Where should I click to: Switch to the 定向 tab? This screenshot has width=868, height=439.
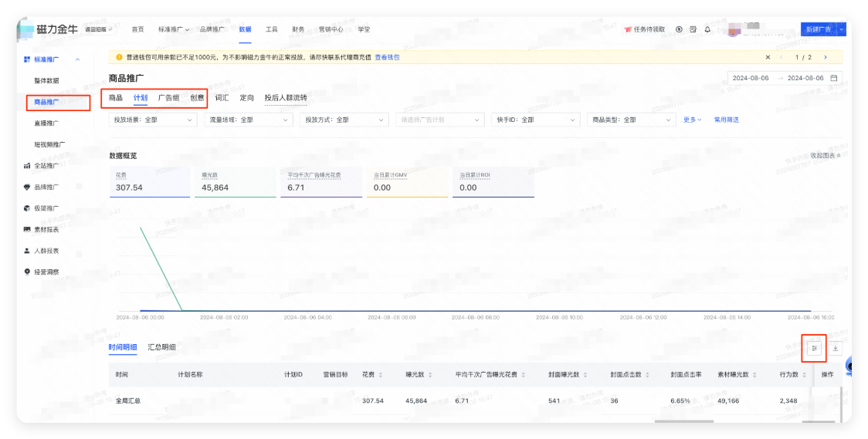coord(247,98)
